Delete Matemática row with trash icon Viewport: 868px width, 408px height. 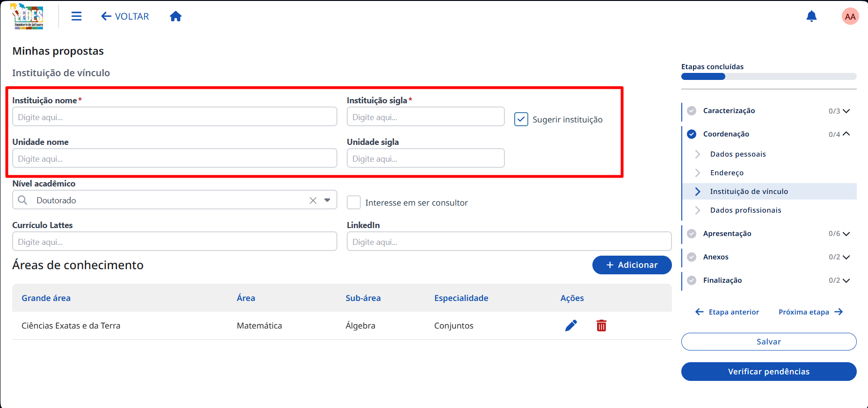pos(601,326)
